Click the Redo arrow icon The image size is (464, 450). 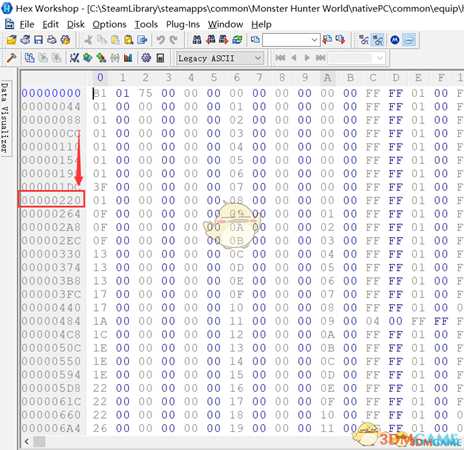pyautogui.click(x=173, y=40)
